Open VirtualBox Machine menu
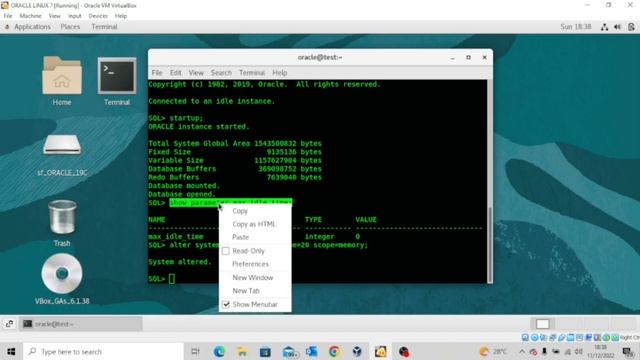The width and height of the screenshot is (640, 360). 31,16
